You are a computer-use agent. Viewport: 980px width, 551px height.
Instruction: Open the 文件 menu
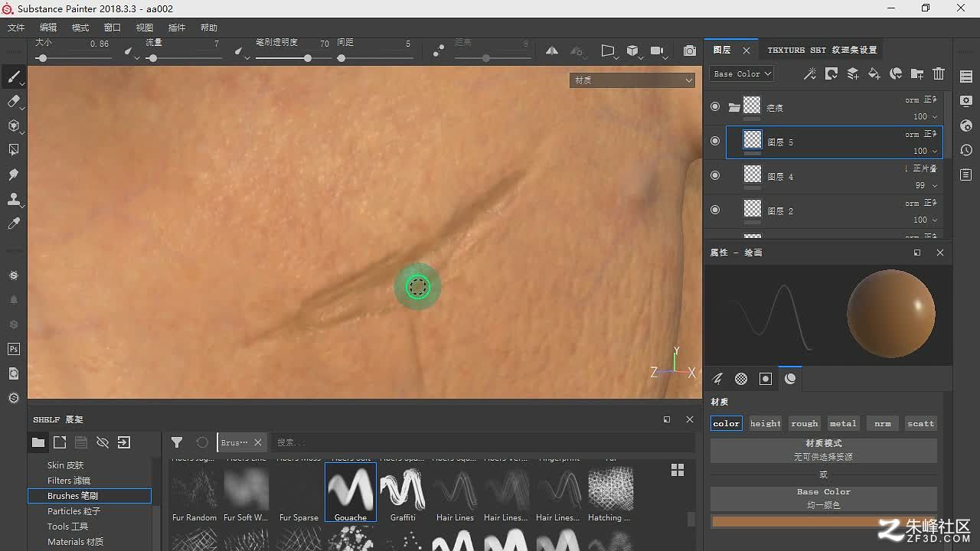pyautogui.click(x=16, y=28)
